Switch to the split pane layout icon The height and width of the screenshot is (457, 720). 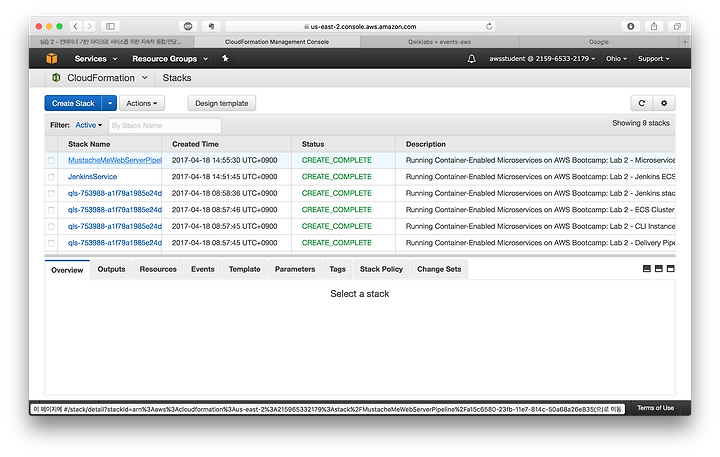pos(658,269)
